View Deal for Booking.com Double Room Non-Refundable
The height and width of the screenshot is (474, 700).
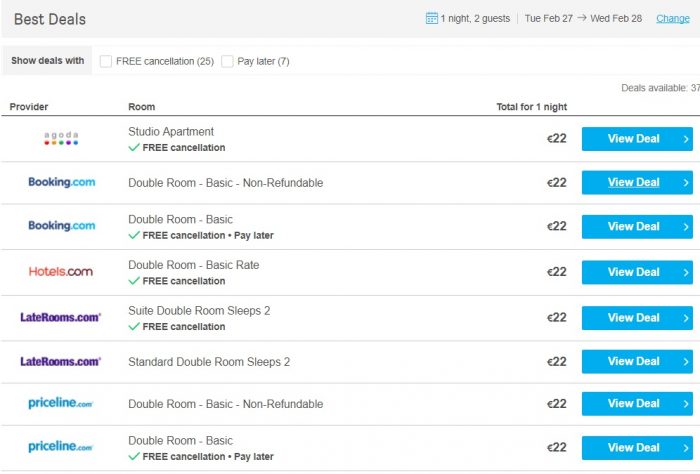click(637, 183)
